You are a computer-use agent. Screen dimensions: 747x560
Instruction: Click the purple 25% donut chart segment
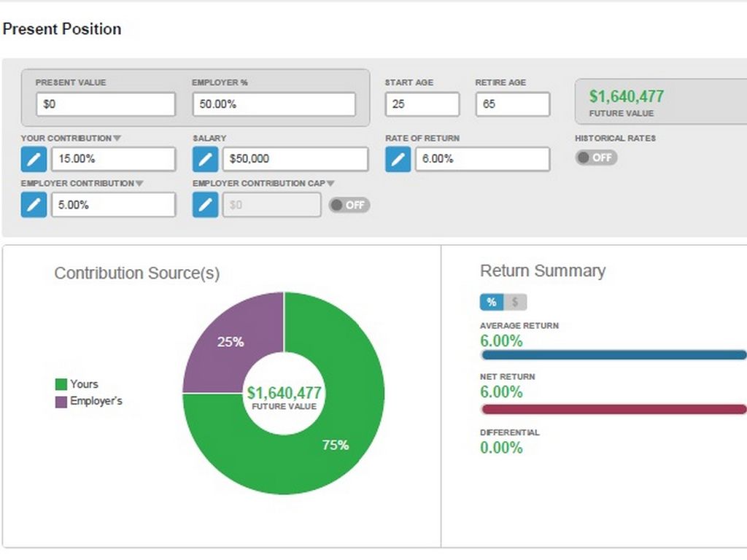click(x=232, y=339)
